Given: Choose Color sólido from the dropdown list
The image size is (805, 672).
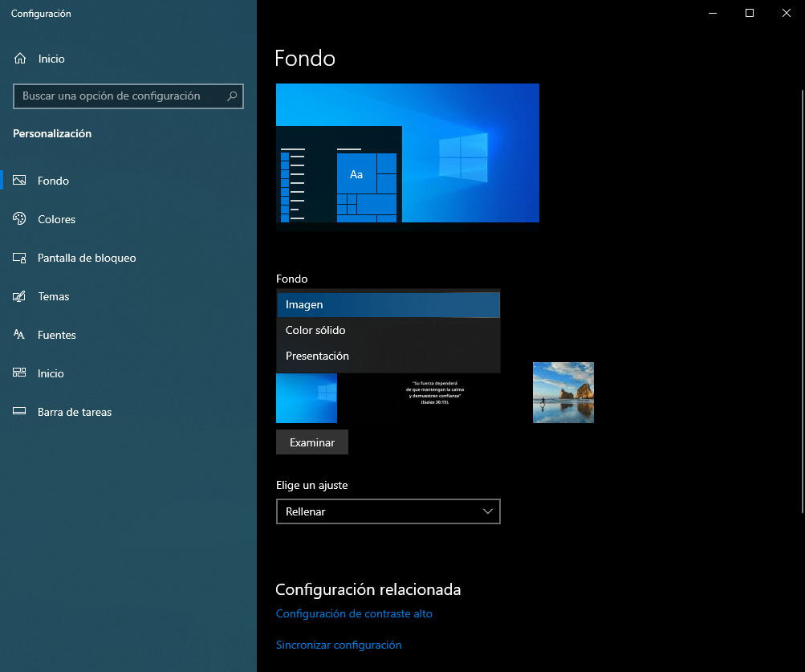Looking at the screenshot, I should tap(388, 331).
